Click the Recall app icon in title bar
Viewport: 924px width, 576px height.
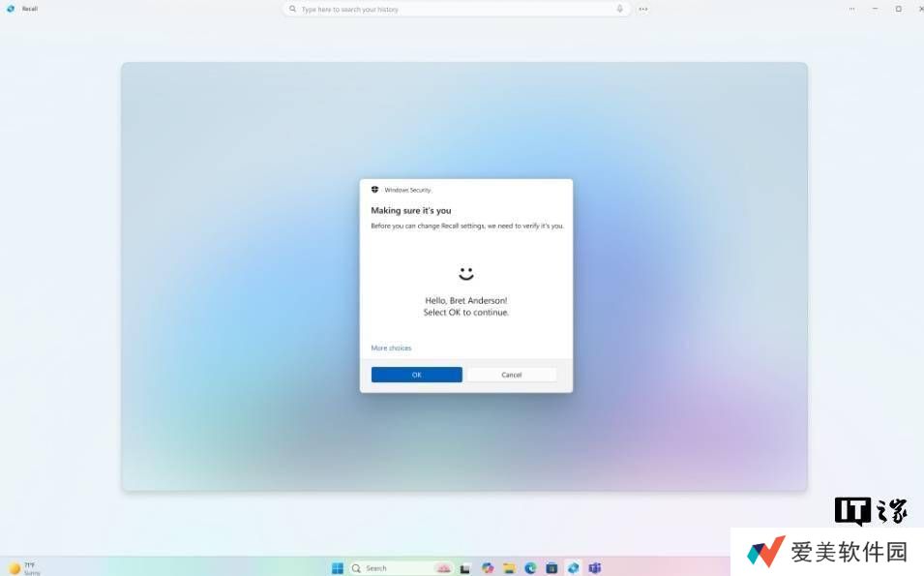pos(11,9)
